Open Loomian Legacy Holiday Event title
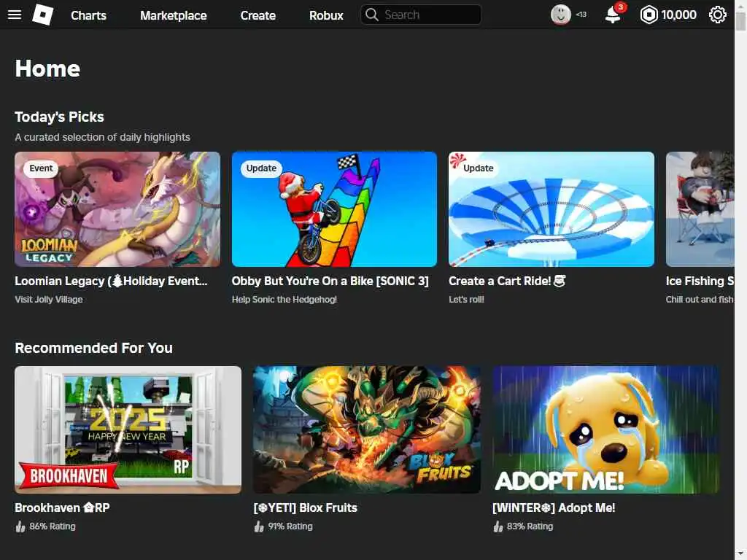 (111, 281)
